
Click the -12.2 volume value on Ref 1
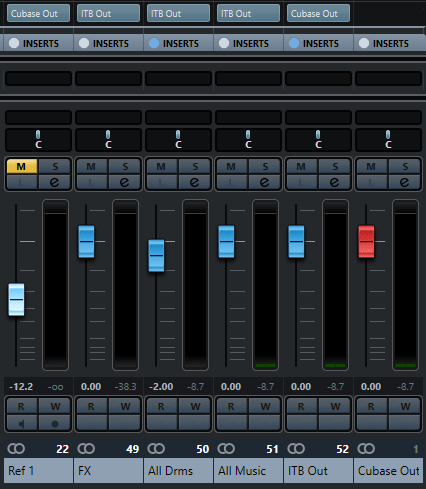21,387
